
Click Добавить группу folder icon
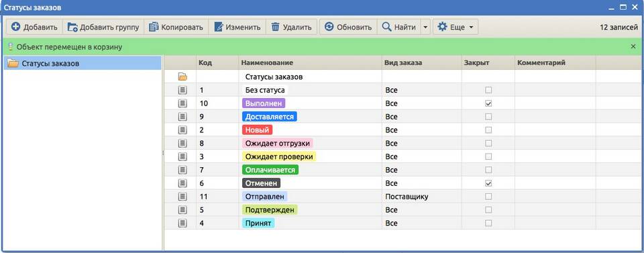pos(72,27)
